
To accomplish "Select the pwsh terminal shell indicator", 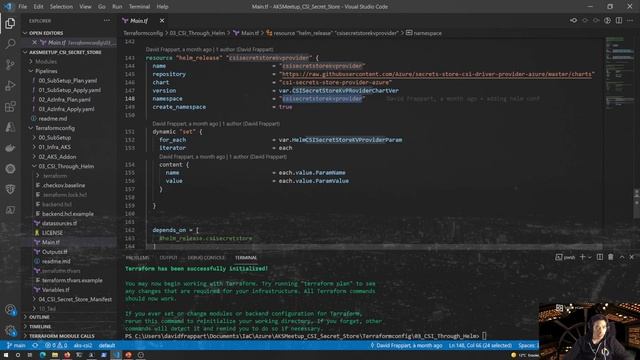I will pyautogui.click(x=565, y=257).
